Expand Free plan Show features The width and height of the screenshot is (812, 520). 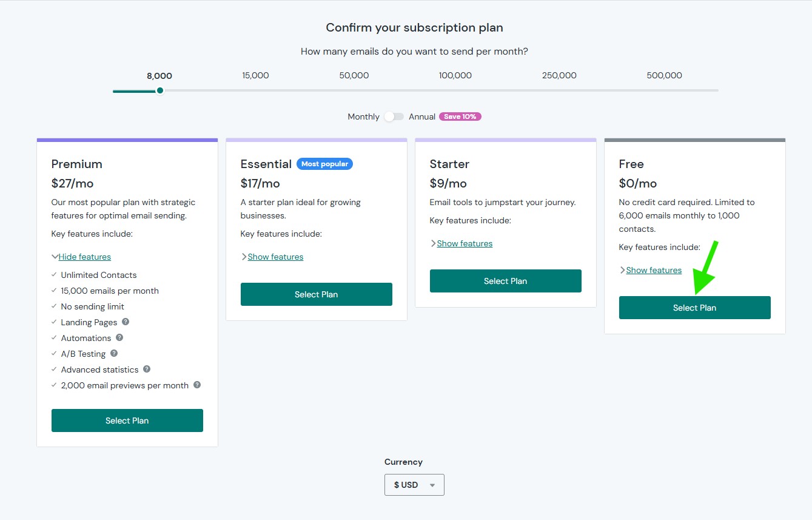(654, 270)
